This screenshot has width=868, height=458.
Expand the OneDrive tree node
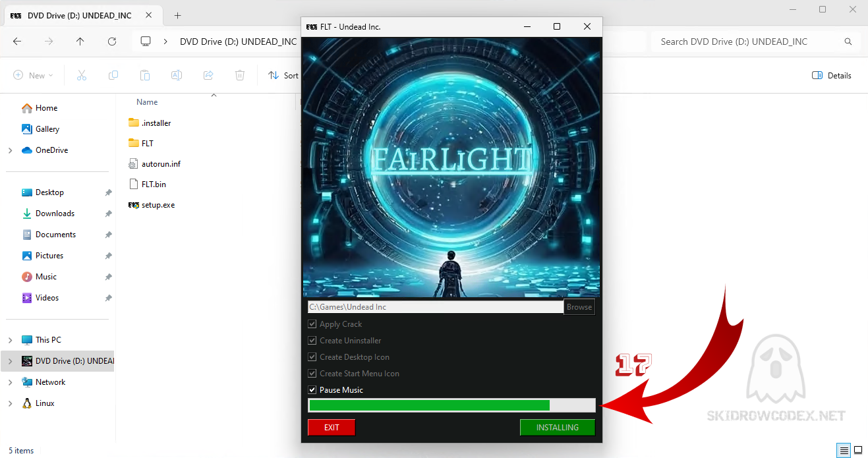10,150
